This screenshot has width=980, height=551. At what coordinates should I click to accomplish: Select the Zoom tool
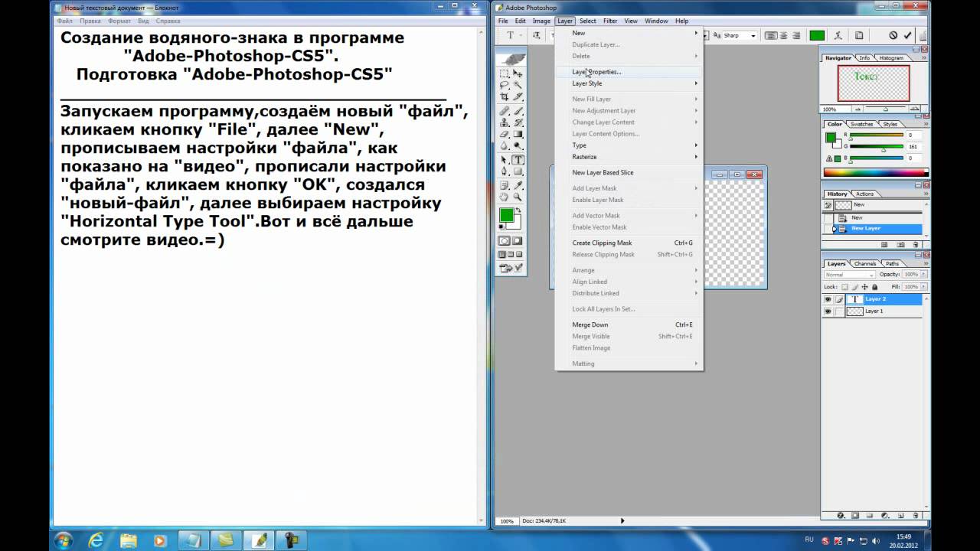518,197
